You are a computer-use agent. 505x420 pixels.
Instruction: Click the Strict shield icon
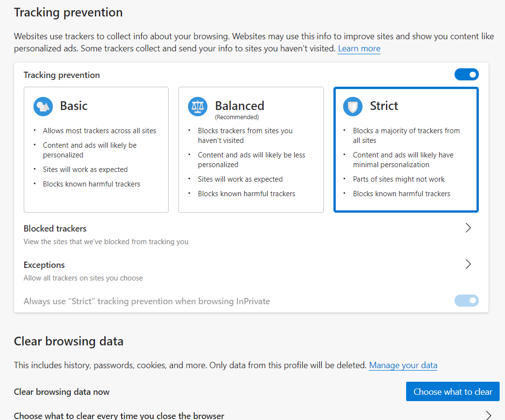coord(353,107)
